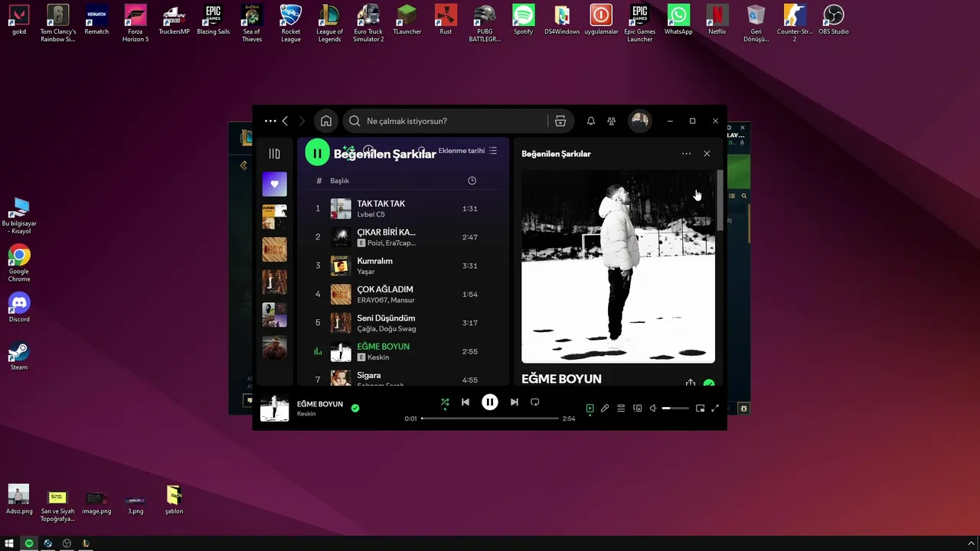Open Liked Songs heart tile in sidebar
Screen dimensions: 980x551
[x=274, y=184]
